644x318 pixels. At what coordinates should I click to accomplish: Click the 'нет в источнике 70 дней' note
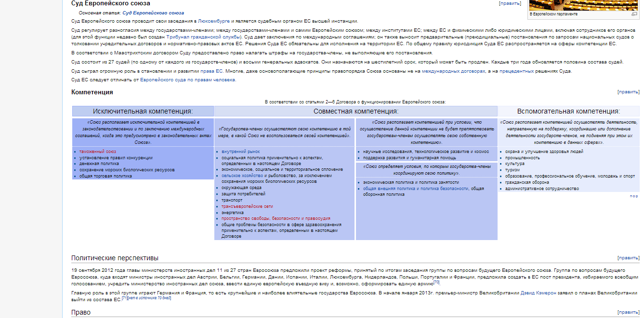tap(149, 298)
